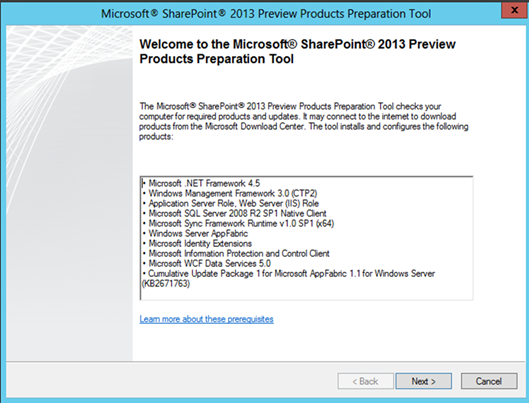The width and height of the screenshot is (529, 403).
Task: Click the window title bar text
Action: click(266, 13)
